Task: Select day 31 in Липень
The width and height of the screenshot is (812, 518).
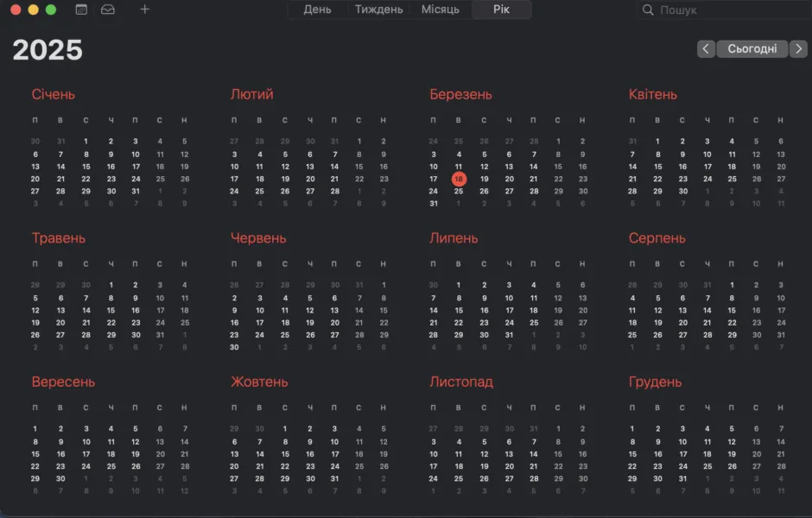Action: [x=509, y=335]
